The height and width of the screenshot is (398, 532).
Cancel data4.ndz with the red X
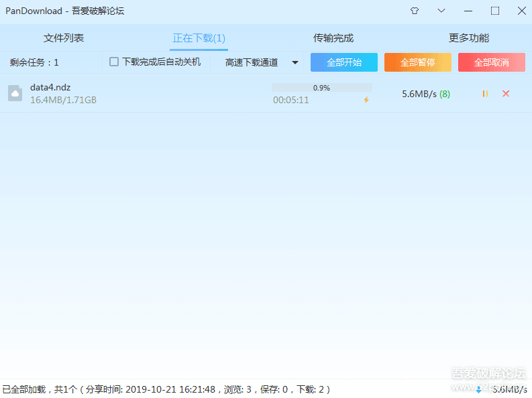pos(506,94)
